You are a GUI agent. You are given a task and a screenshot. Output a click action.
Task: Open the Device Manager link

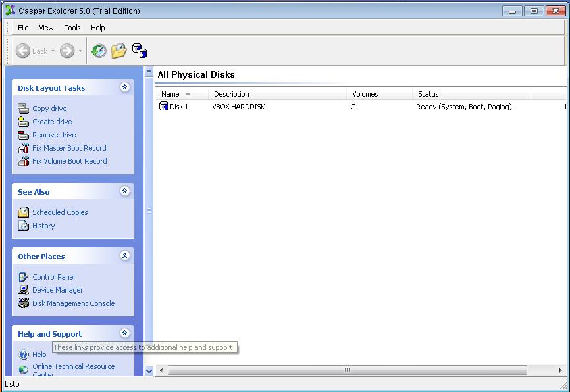click(x=57, y=290)
